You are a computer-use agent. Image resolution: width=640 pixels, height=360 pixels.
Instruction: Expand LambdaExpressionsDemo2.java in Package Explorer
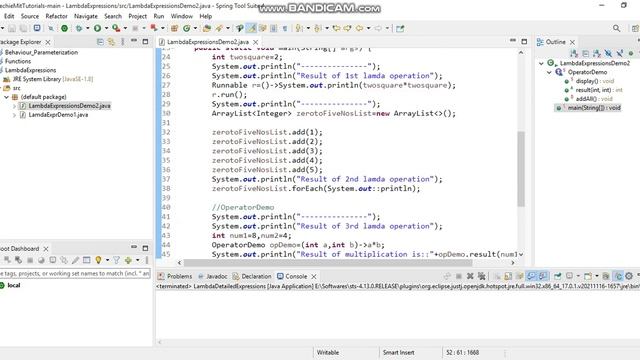pos(14,106)
